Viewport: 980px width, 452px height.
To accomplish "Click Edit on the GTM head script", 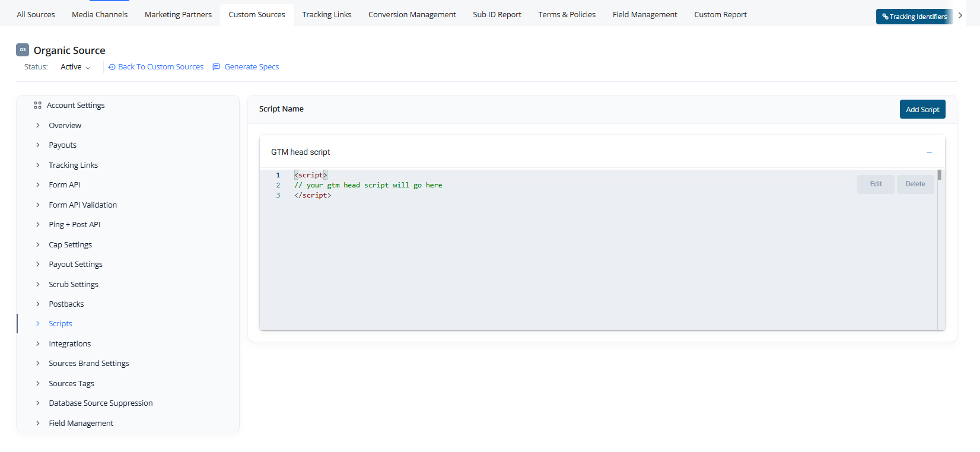I will tap(876, 184).
